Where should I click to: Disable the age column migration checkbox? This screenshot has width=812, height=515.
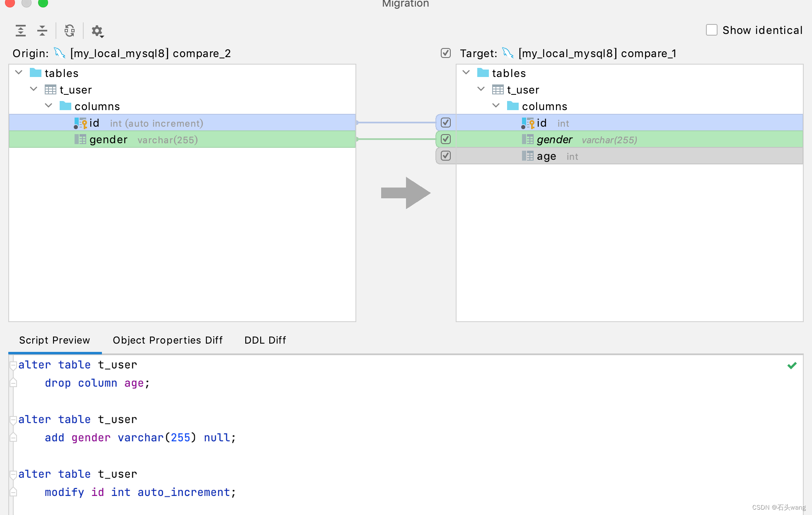446,156
